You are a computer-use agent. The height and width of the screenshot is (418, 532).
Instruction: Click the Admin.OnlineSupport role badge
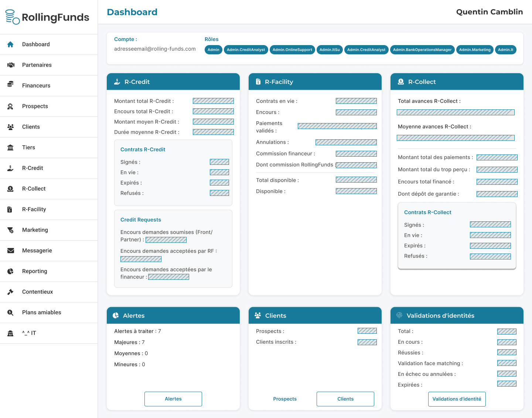pyautogui.click(x=292, y=50)
